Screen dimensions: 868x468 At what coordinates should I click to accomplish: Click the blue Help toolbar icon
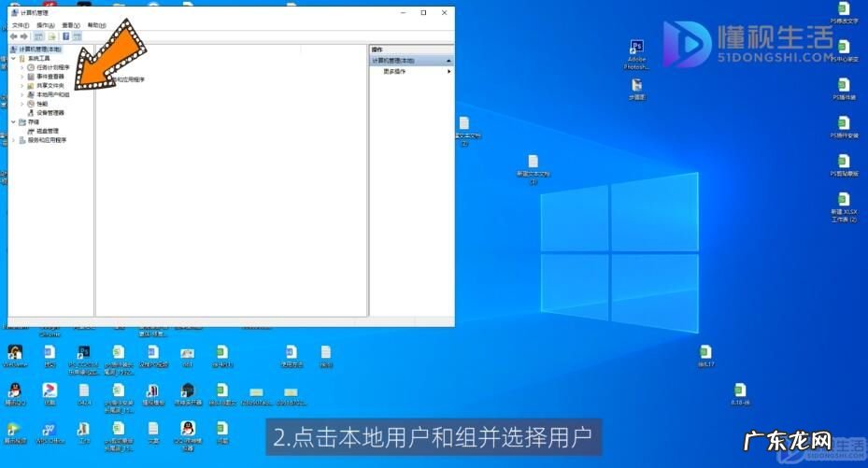pyautogui.click(x=65, y=36)
